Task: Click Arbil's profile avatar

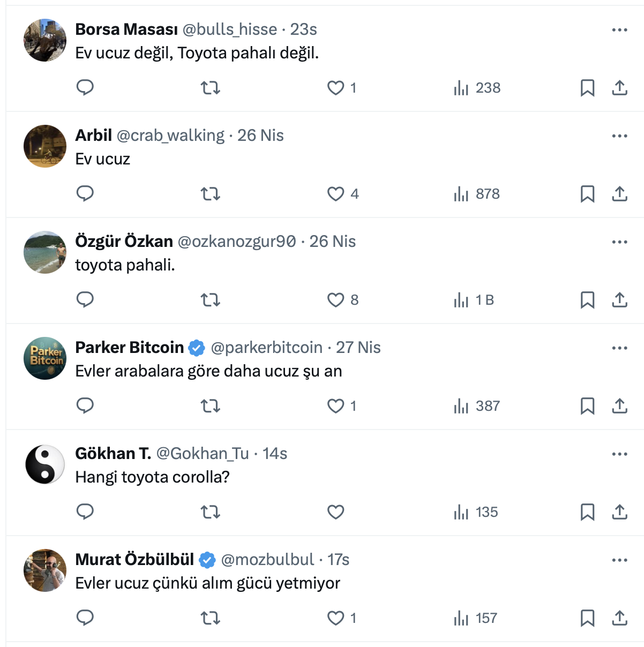Action: pyautogui.click(x=45, y=146)
